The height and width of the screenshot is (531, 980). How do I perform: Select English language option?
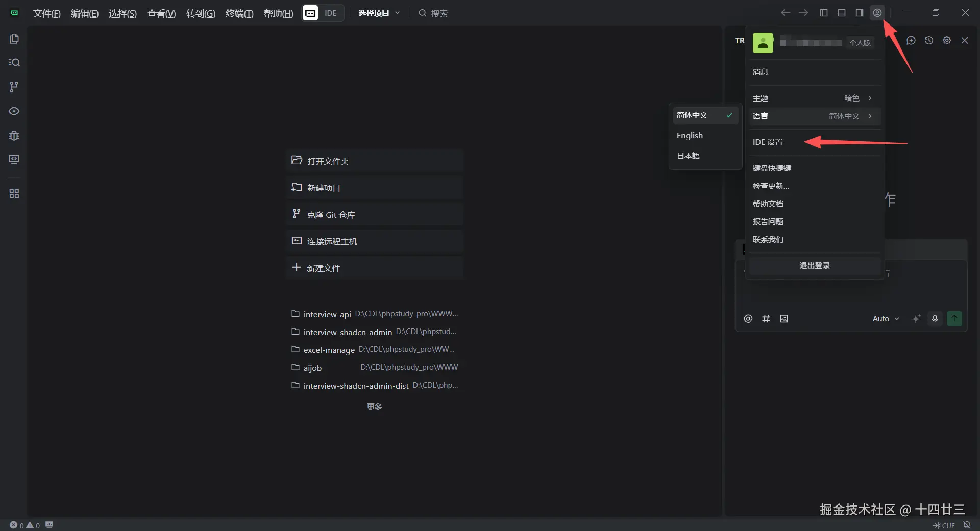(705, 136)
